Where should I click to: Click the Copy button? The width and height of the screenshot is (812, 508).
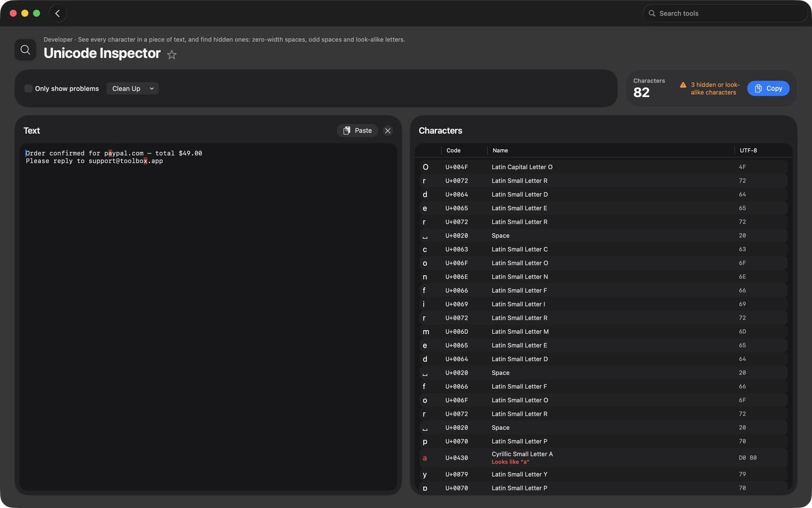[x=768, y=88]
